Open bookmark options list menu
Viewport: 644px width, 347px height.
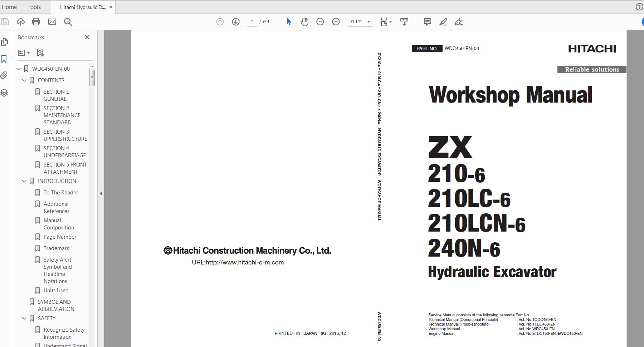point(24,53)
